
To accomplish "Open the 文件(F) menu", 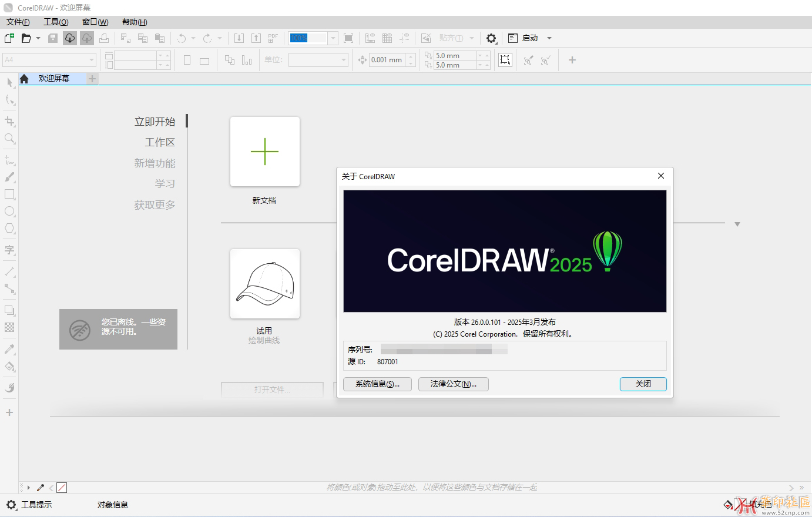I will 18,22.
